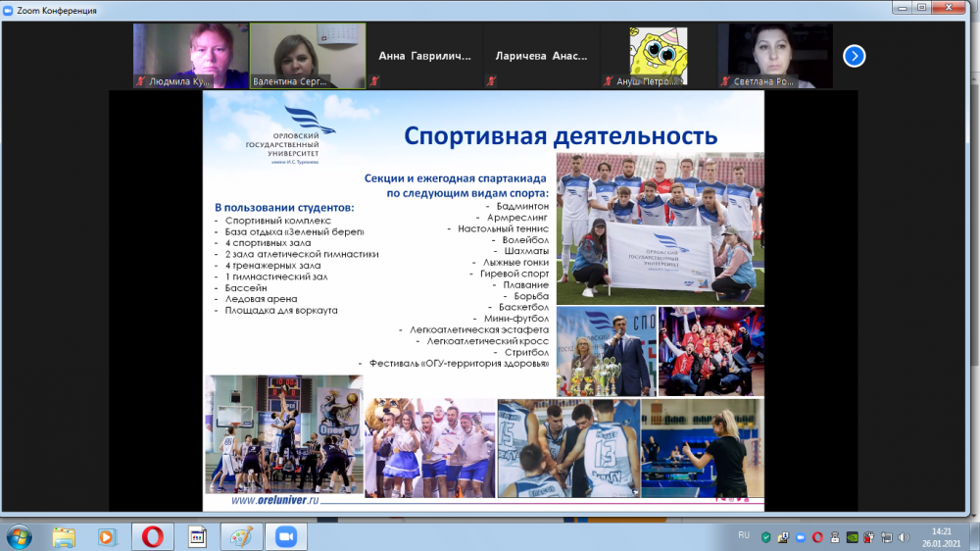Click Анна Гавриличева's muted microphone icon
The width and height of the screenshot is (980, 551).
click(x=374, y=82)
